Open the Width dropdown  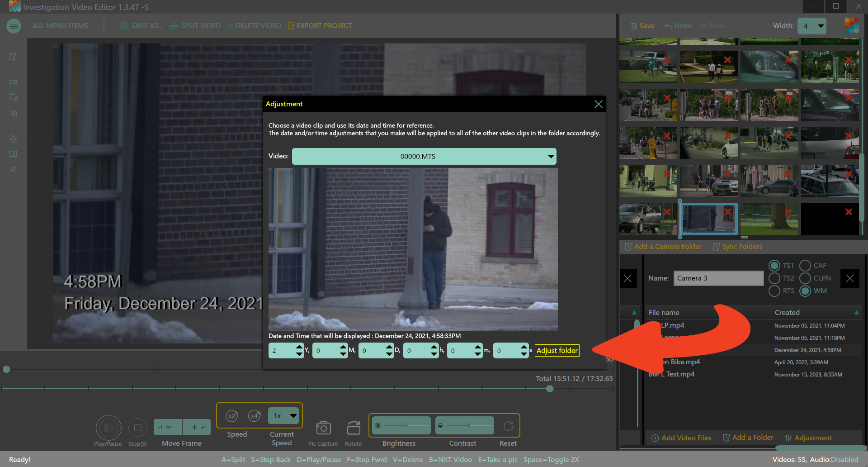[811, 26]
